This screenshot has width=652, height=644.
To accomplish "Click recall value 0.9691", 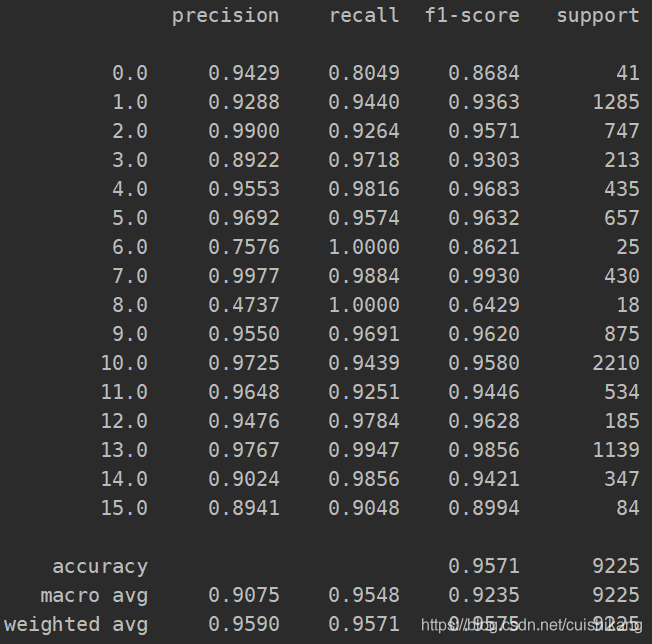I will [x=364, y=334].
